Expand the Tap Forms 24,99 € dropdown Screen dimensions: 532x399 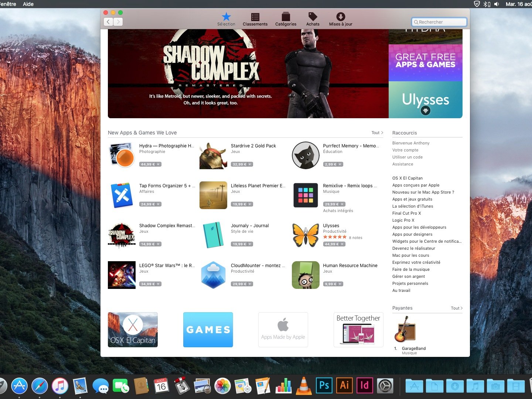tap(158, 204)
